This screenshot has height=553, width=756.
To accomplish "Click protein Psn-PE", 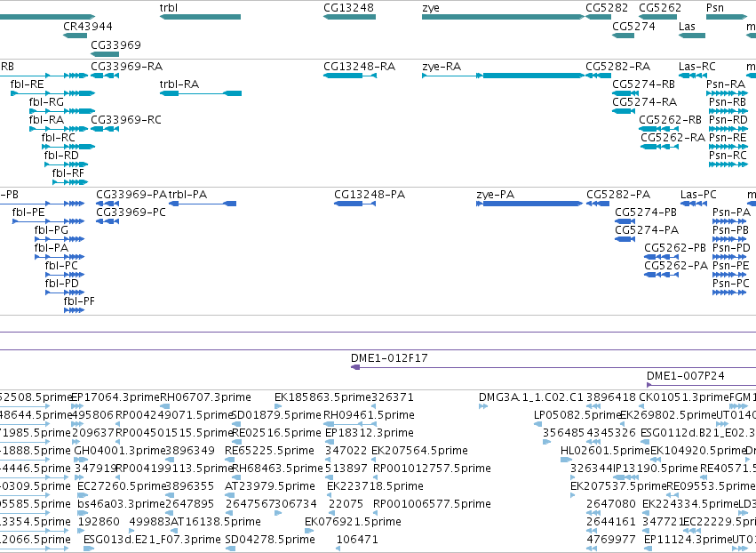I will [x=729, y=275].
